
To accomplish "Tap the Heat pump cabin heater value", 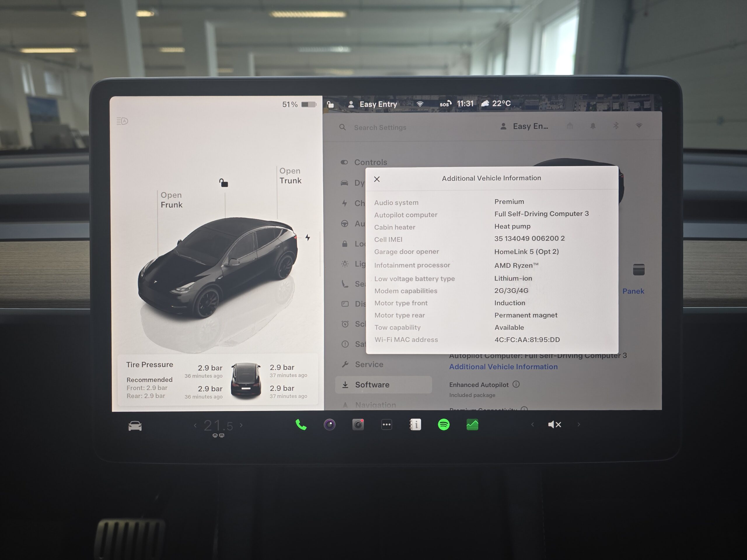I will 512,226.
